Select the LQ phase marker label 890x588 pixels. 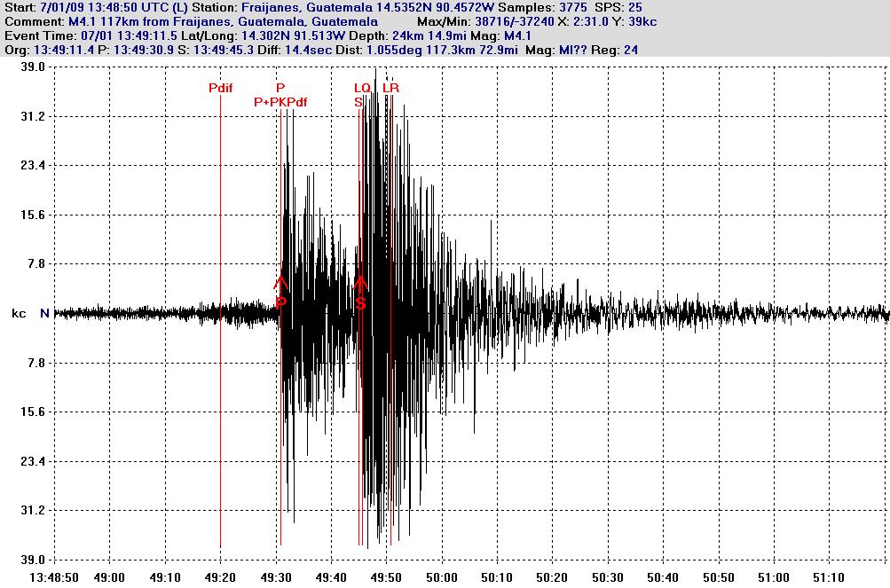[x=362, y=88]
